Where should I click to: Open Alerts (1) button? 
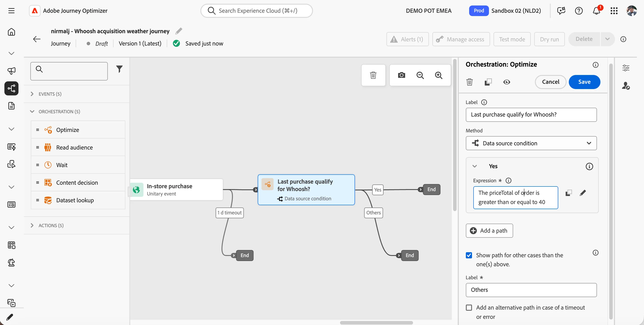[407, 39]
